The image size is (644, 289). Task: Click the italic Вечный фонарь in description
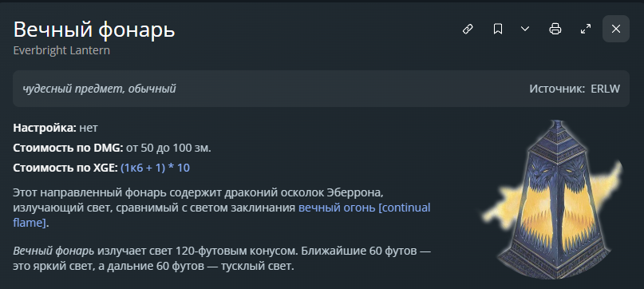53,251
